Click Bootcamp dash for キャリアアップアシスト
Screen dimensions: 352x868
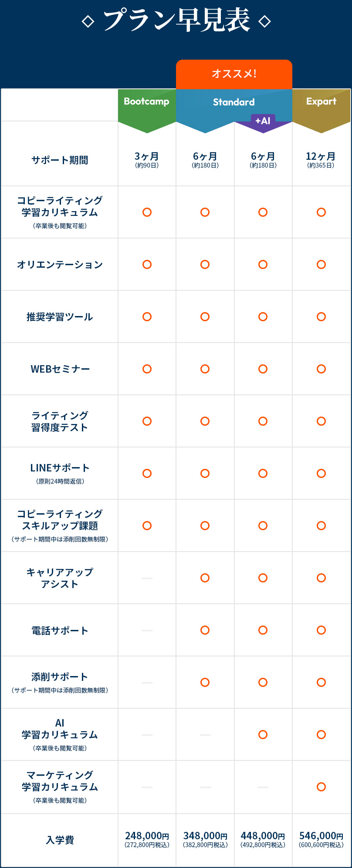click(x=147, y=578)
